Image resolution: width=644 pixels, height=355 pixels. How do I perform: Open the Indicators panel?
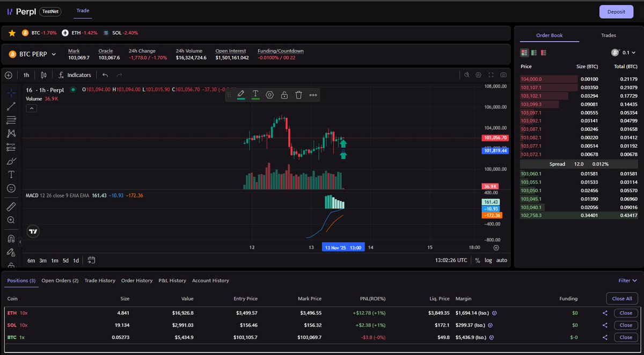[x=75, y=75]
